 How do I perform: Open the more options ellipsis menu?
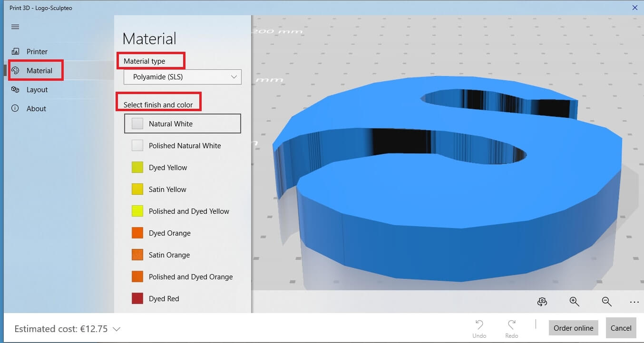[634, 302]
